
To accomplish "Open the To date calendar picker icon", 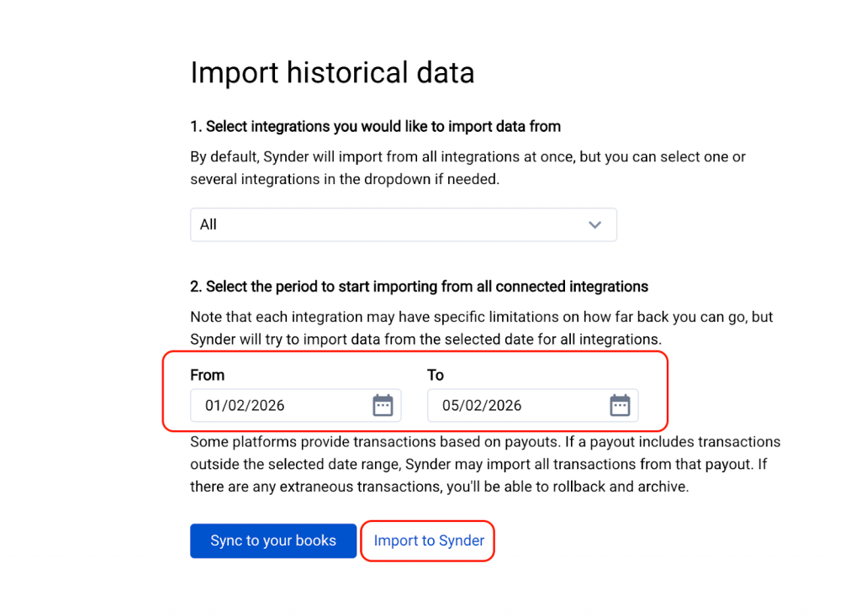I will (620, 405).
